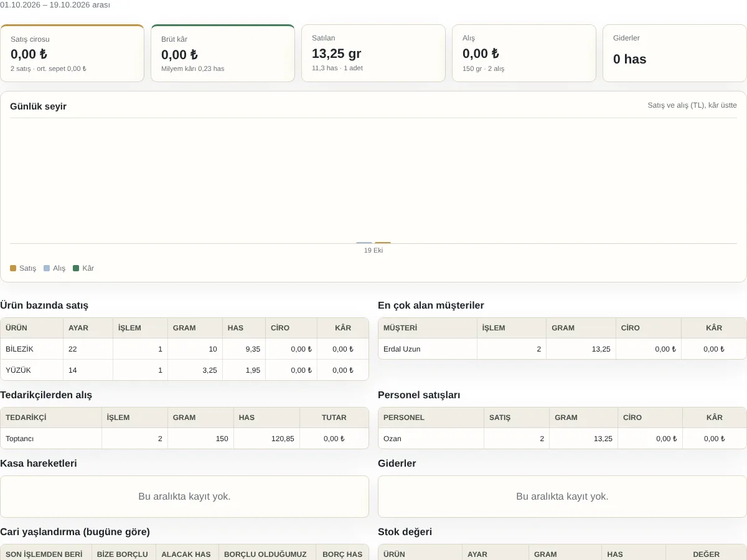Click the Tedarikçilerden alış heading

pos(46,395)
